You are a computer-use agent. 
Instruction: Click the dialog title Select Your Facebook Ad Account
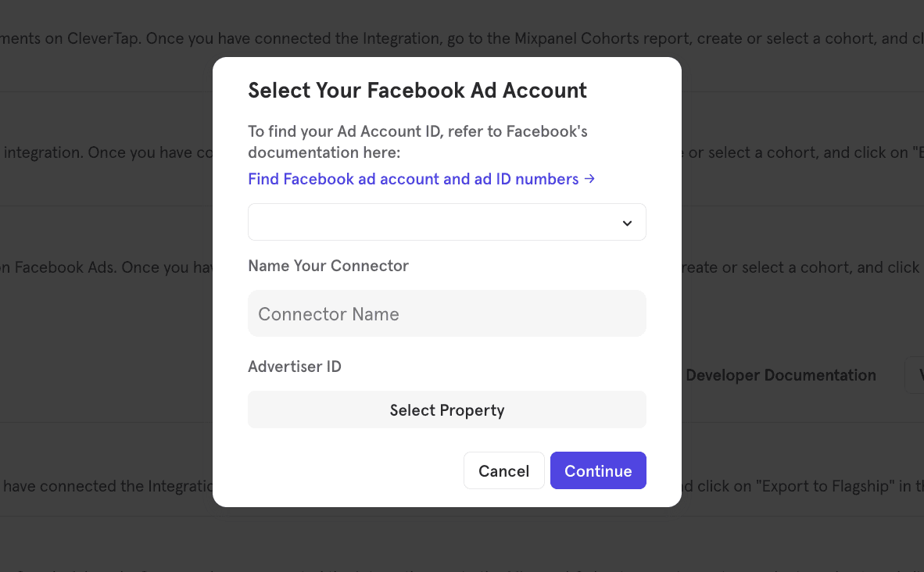point(417,90)
